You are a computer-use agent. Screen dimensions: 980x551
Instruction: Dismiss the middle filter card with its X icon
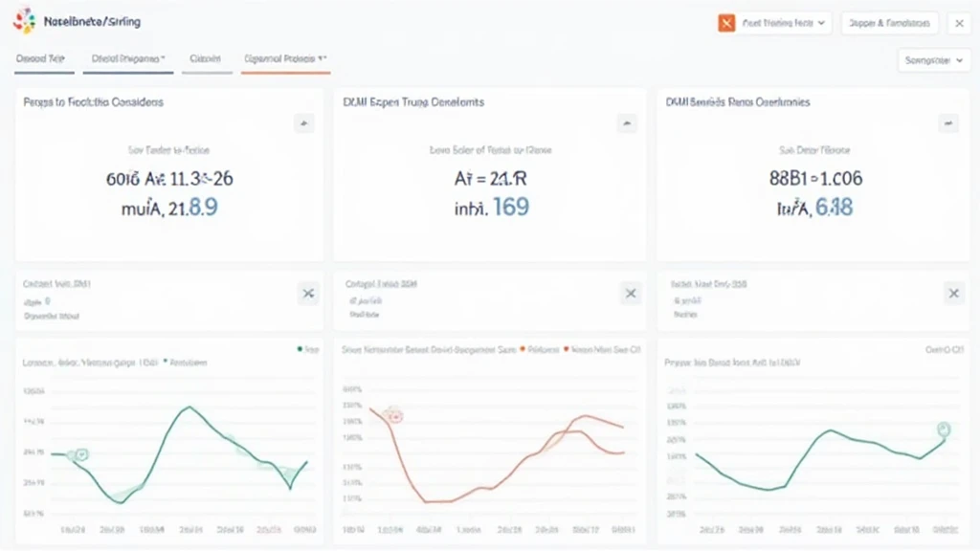(x=630, y=294)
